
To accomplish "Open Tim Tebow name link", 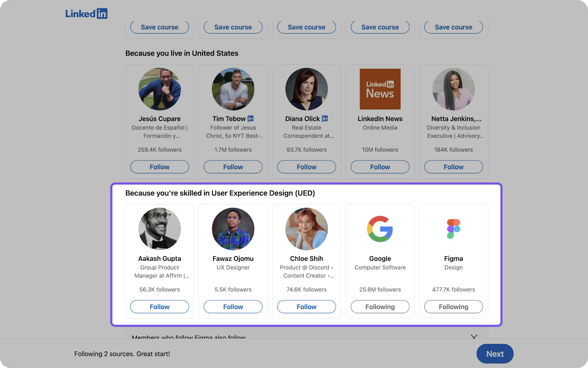I will pos(229,119).
